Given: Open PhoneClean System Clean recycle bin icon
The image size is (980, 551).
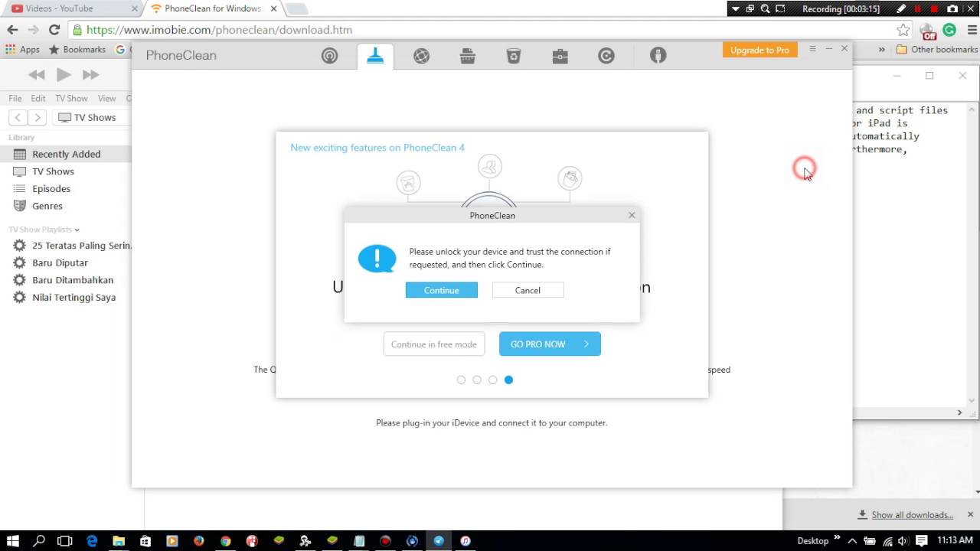Looking at the screenshot, I should coord(514,56).
